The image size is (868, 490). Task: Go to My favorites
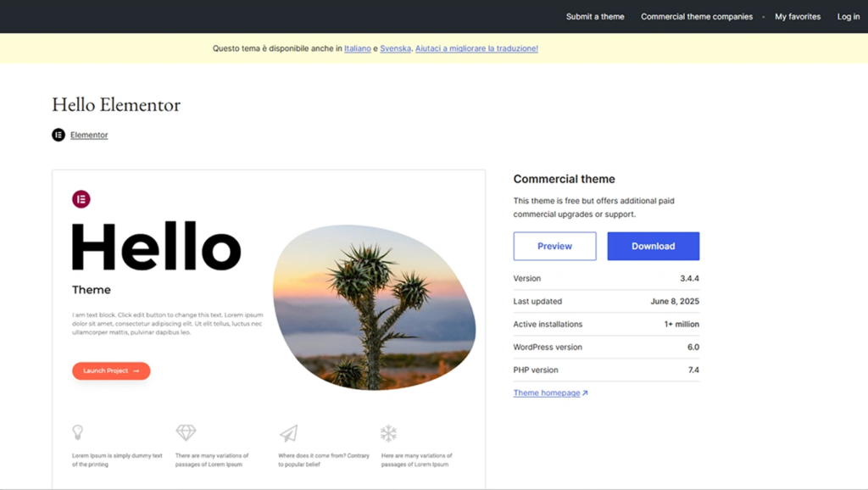(798, 17)
